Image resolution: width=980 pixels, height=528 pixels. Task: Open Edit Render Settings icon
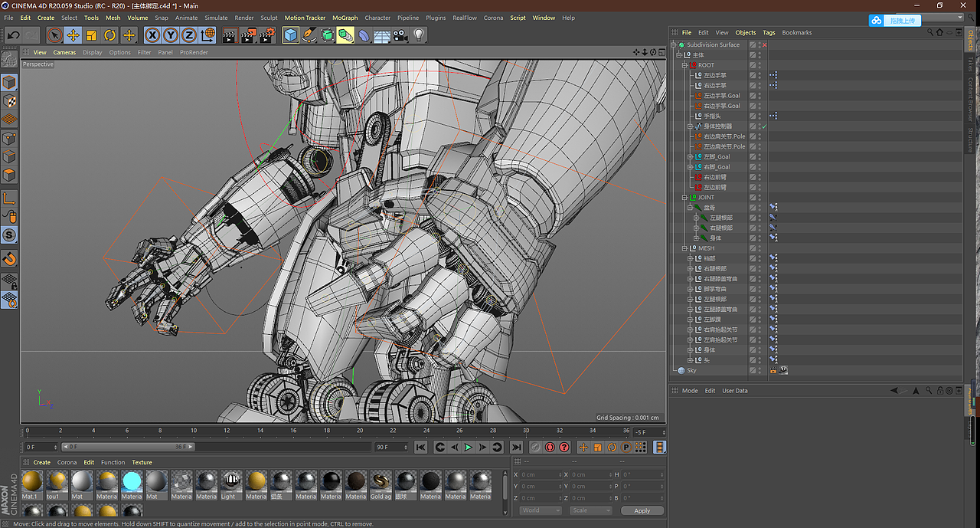coord(266,35)
